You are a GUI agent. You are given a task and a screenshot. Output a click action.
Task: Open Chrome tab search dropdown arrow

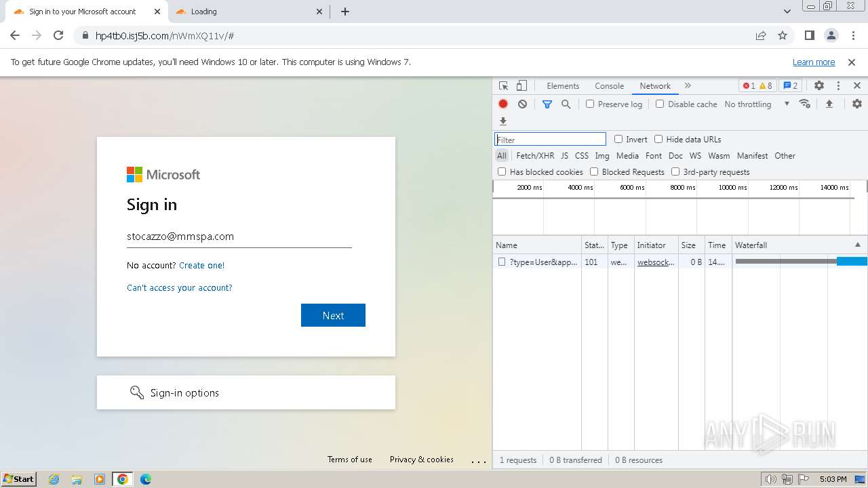(787, 12)
